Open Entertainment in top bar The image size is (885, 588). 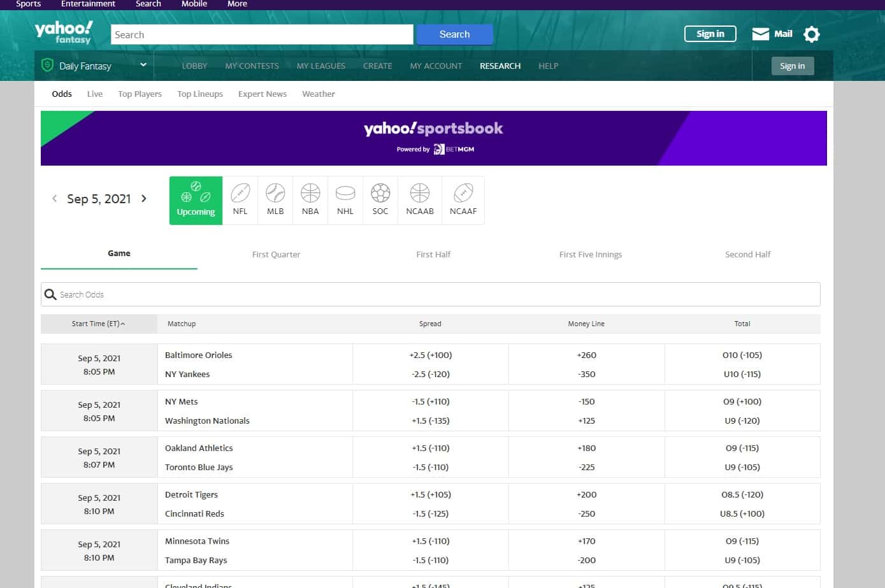(x=88, y=4)
